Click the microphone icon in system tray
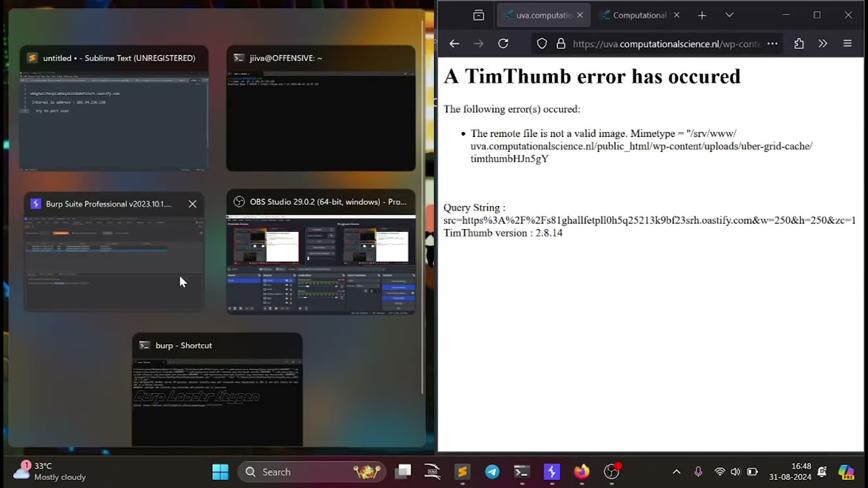The height and width of the screenshot is (488, 868). (698, 472)
